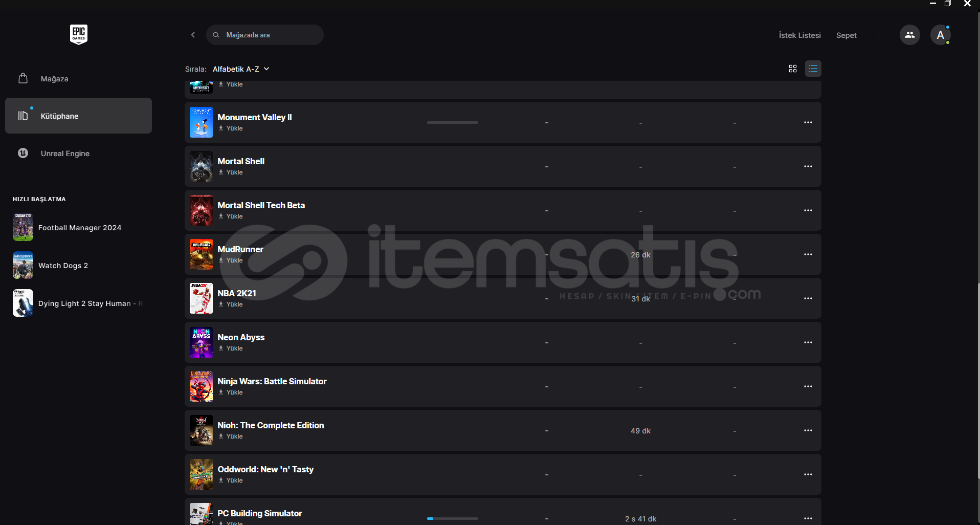This screenshot has width=980, height=525.
Task: Open options menu for MudRunner
Action: tap(808, 254)
